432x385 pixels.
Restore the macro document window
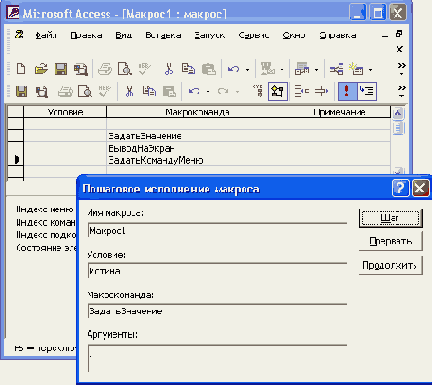(x=399, y=34)
